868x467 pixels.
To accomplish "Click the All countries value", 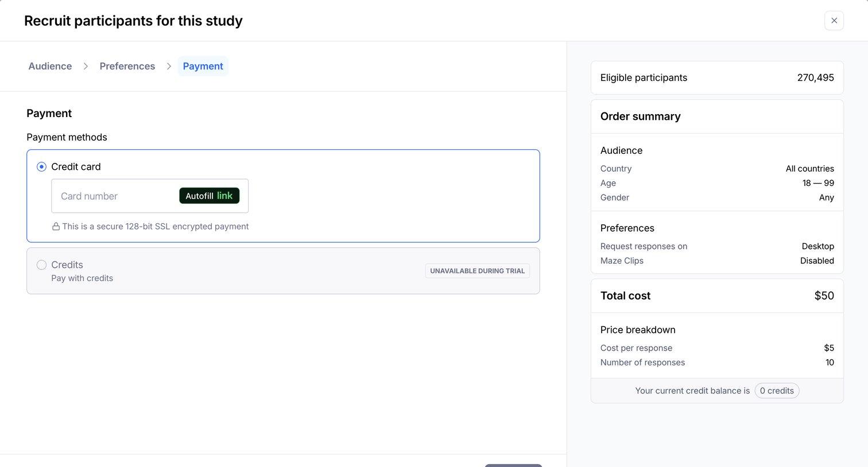I will click(x=810, y=169).
